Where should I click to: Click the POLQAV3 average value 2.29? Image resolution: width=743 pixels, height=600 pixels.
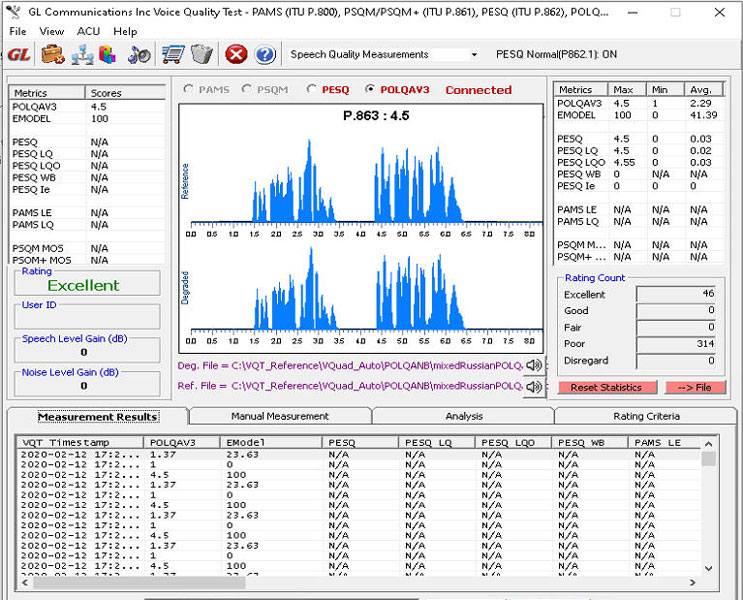[x=700, y=103]
